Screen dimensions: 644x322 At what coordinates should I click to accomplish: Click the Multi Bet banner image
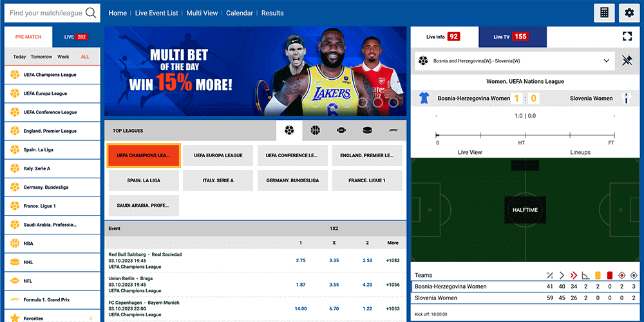pos(255,71)
